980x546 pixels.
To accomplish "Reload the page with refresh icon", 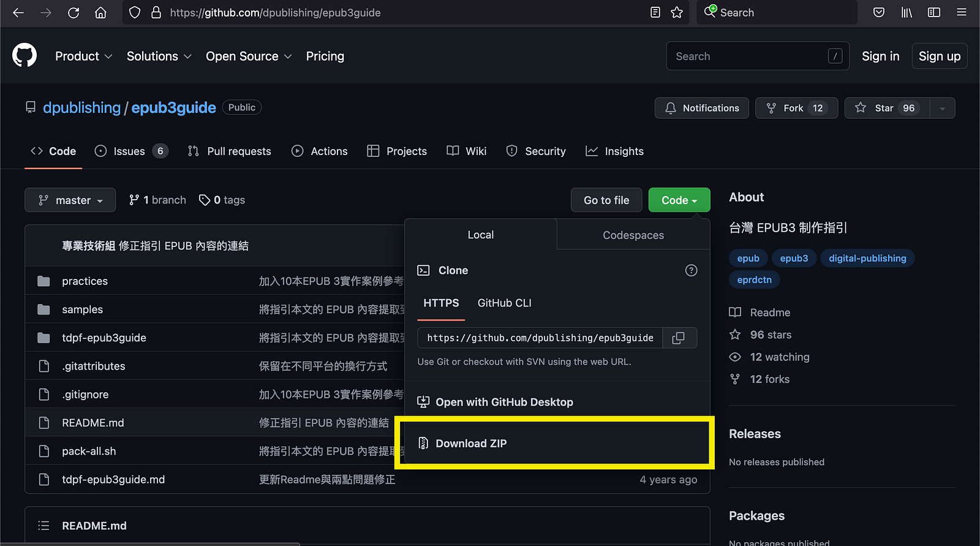I will pos(73,12).
